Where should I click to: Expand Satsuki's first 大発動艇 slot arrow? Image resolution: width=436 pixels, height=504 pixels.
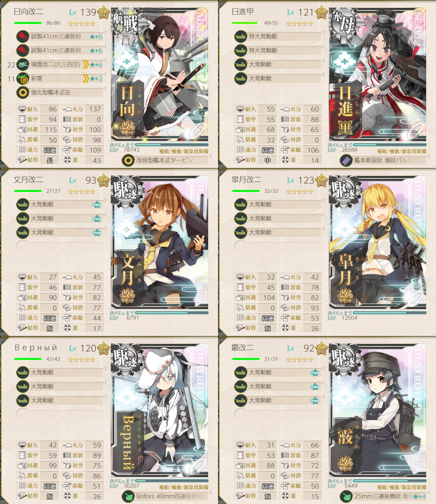[x=323, y=200]
